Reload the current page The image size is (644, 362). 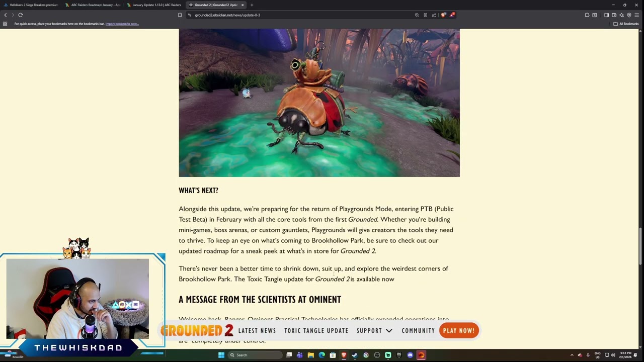[21, 15]
